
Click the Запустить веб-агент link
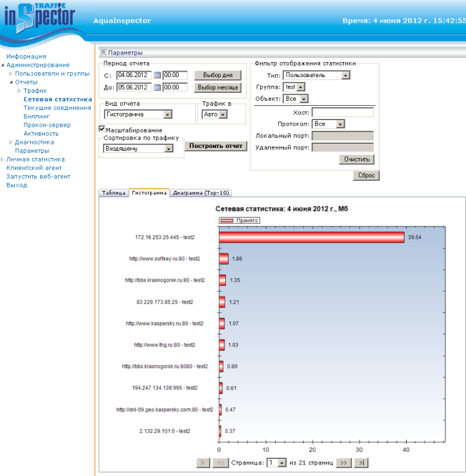(39, 177)
